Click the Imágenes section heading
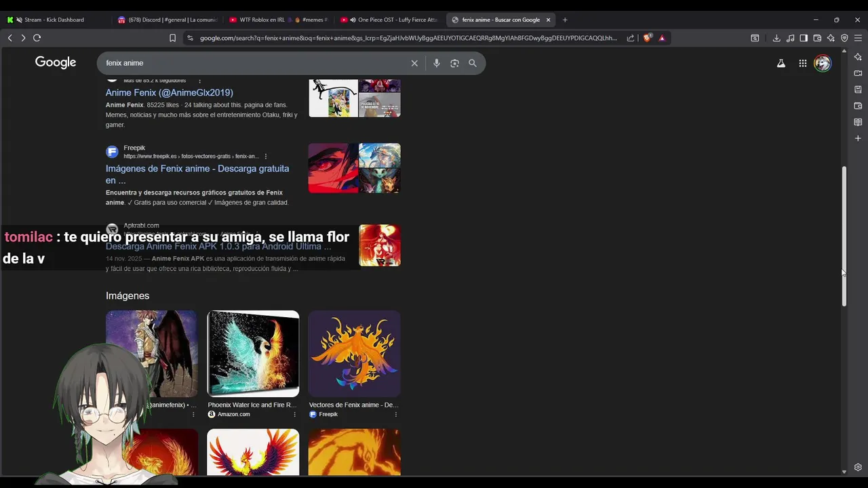868x488 pixels. pyautogui.click(x=127, y=296)
